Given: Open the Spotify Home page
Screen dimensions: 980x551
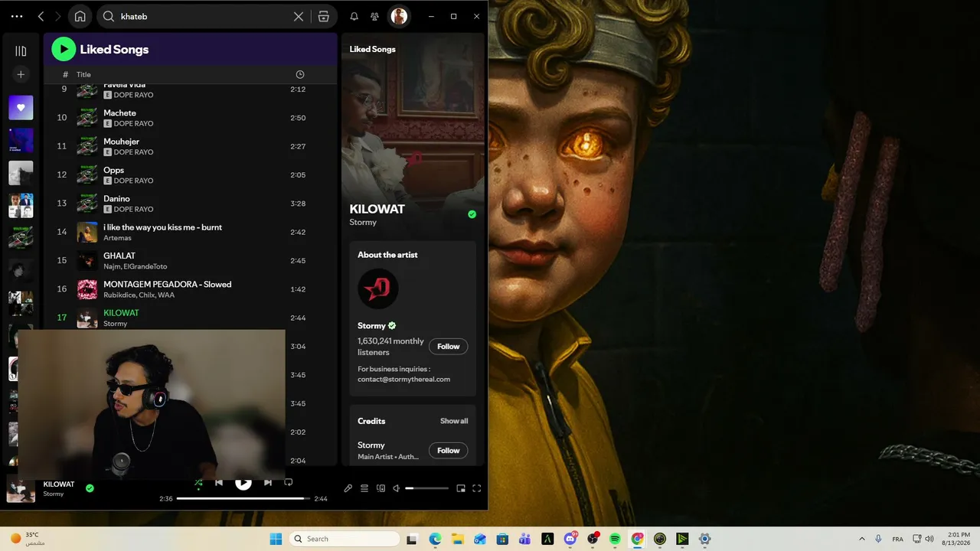Looking at the screenshot, I should (x=80, y=16).
